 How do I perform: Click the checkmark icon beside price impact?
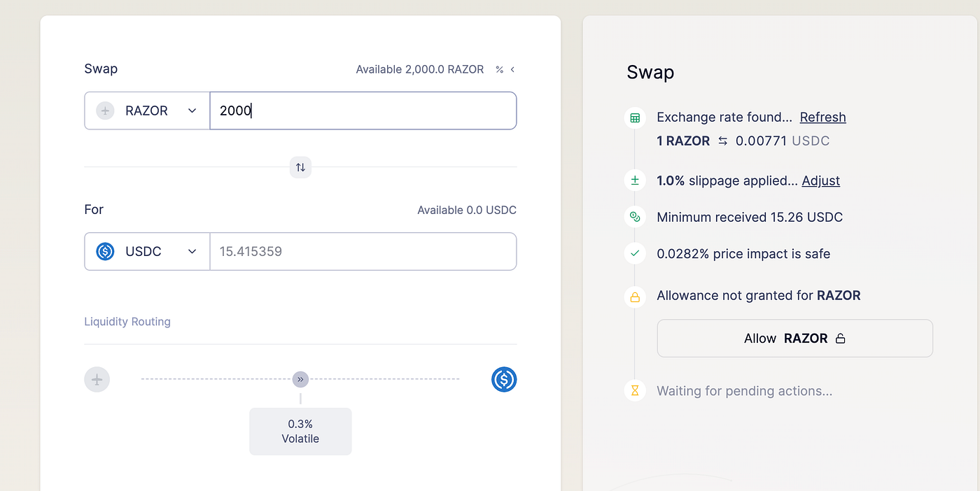point(635,253)
